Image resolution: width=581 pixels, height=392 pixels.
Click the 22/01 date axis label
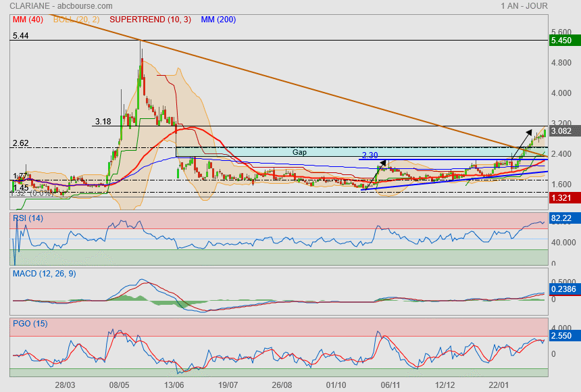499,385
